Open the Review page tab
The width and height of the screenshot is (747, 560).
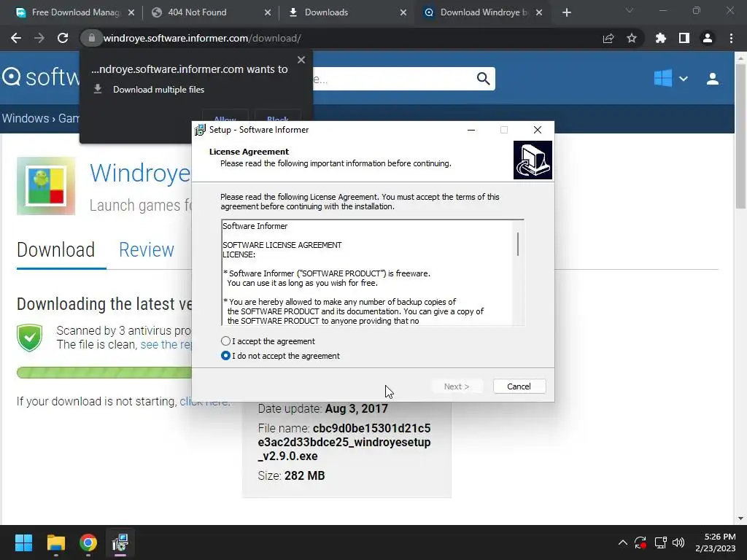[x=146, y=250]
